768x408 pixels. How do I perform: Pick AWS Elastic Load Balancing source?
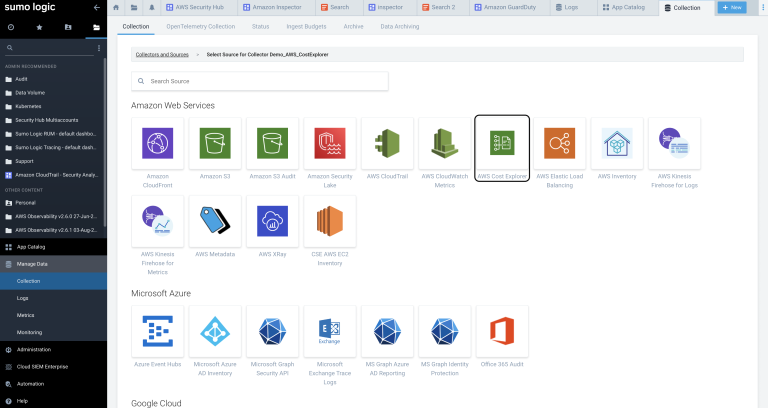pyautogui.click(x=559, y=143)
